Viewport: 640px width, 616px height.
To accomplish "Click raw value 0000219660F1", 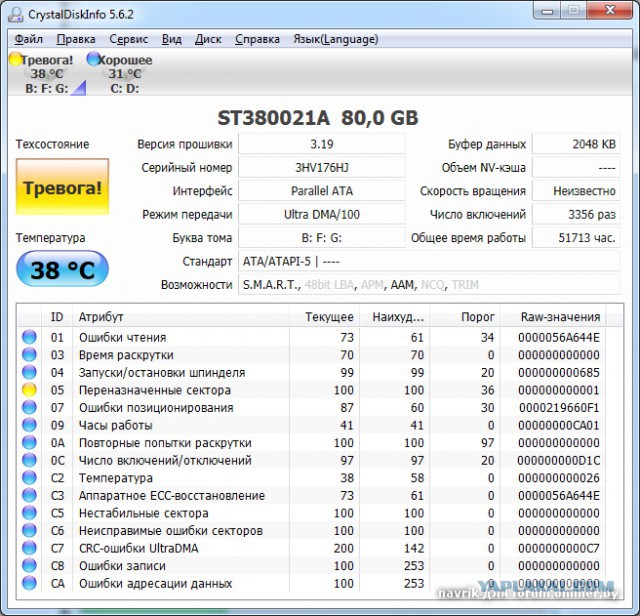I will [x=559, y=408].
